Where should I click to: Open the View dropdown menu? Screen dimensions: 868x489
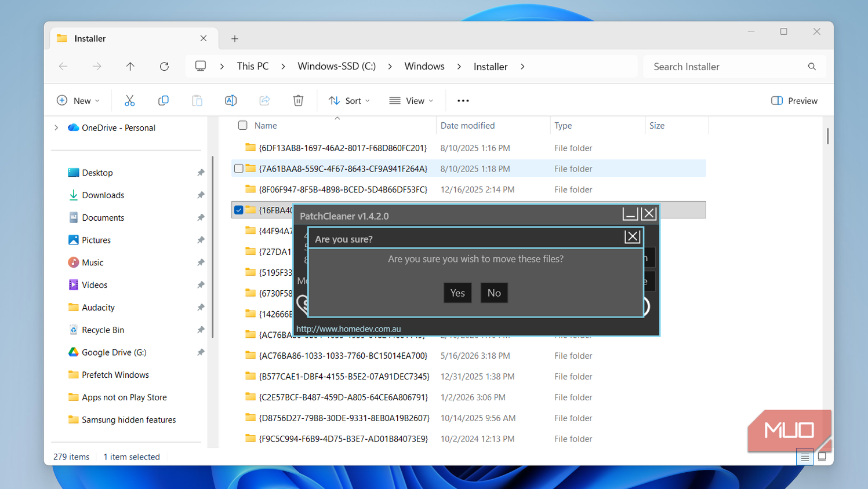click(411, 101)
